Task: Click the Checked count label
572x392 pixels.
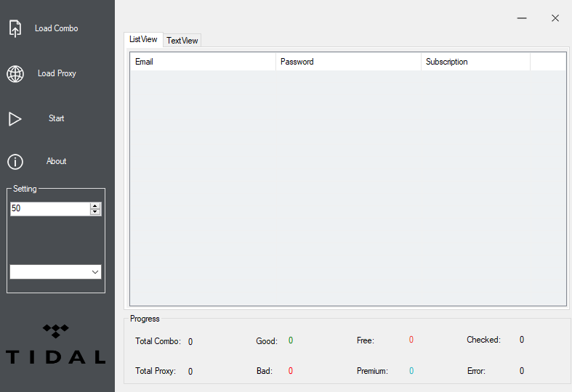Action: pos(484,340)
